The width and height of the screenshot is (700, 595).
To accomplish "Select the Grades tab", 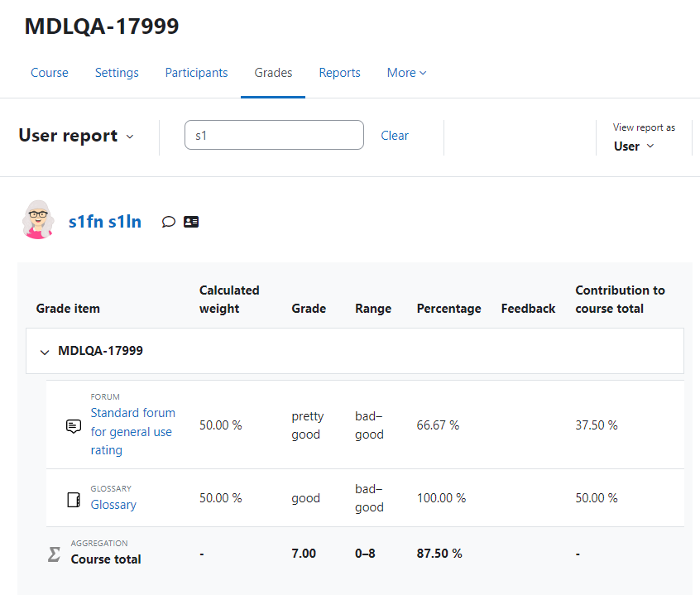I will pyautogui.click(x=273, y=73).
